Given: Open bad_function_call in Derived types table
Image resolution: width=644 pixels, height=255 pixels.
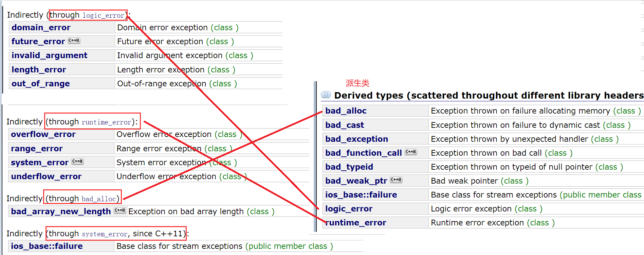Looking at the screenshot, I should (364, 153).
